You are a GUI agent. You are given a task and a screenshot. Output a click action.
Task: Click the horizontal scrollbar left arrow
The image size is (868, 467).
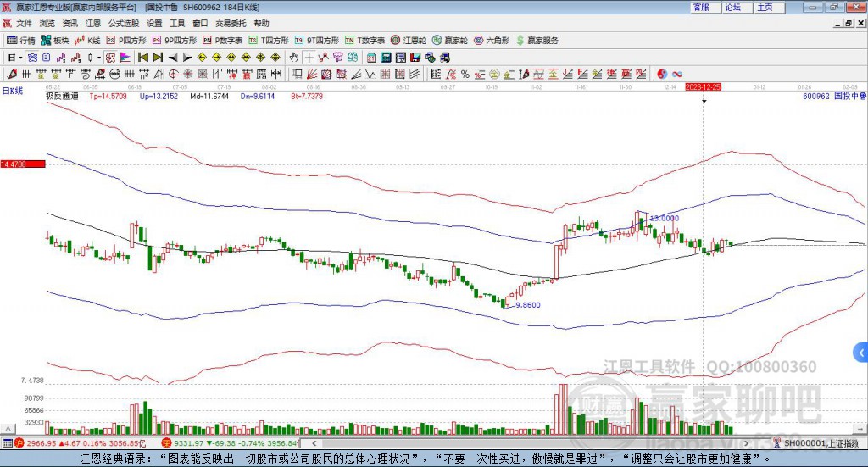tap(314, 443)
